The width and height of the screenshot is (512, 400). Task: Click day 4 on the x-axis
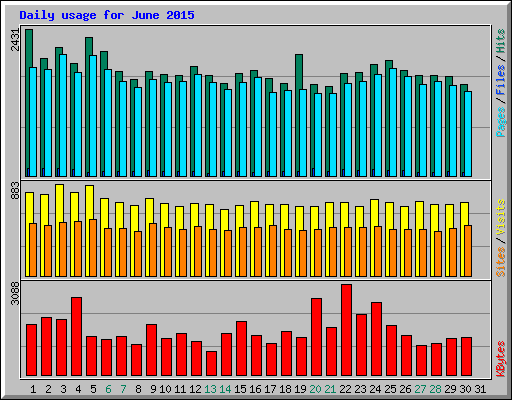(x=78, y=389)
